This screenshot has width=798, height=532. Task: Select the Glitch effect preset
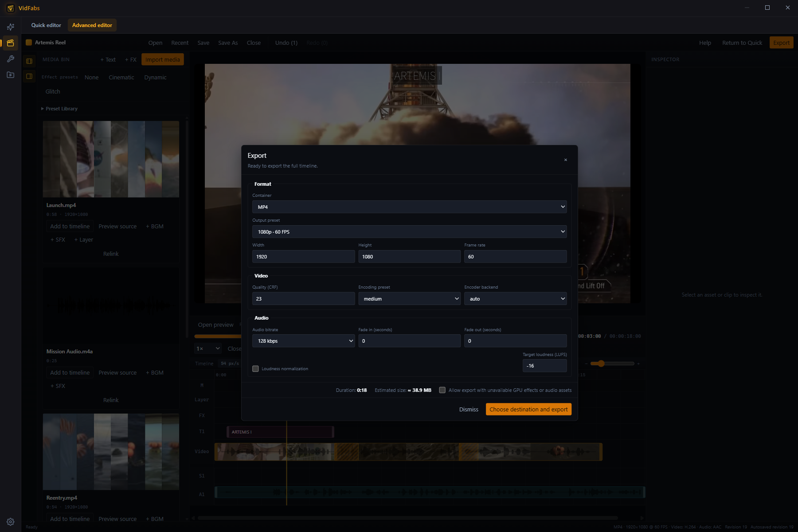[x=53, y=92]
